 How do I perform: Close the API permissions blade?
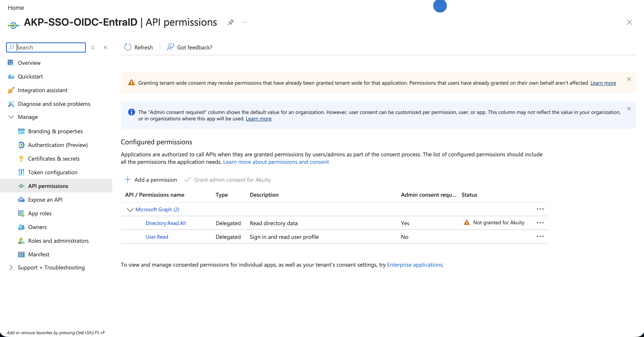click(629, 22)
